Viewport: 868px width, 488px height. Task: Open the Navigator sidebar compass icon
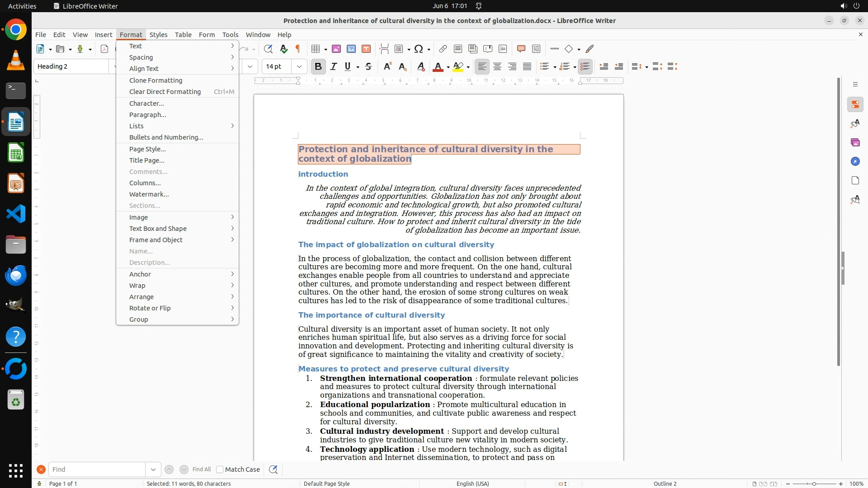(855, 161)
